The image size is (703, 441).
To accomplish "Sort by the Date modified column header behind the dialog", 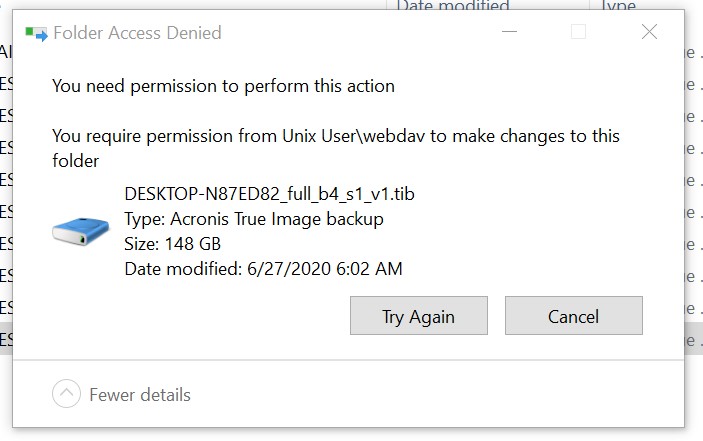I will 453,5.
